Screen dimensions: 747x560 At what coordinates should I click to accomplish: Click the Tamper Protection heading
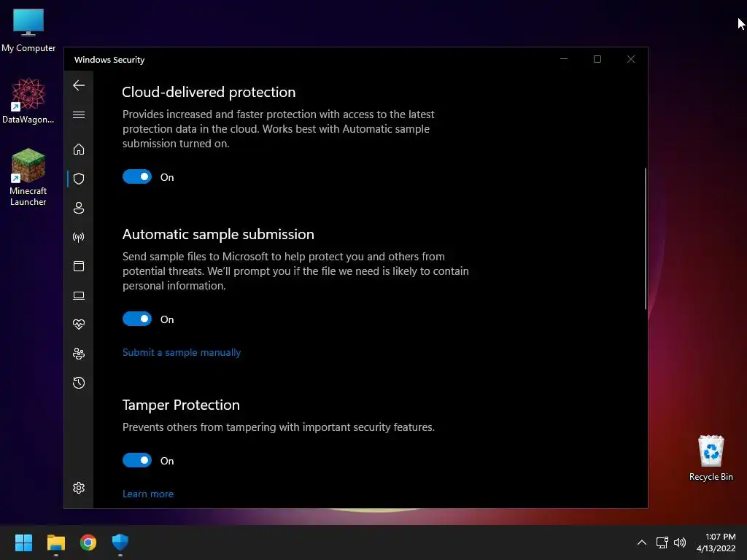click(x=181, y=405)
